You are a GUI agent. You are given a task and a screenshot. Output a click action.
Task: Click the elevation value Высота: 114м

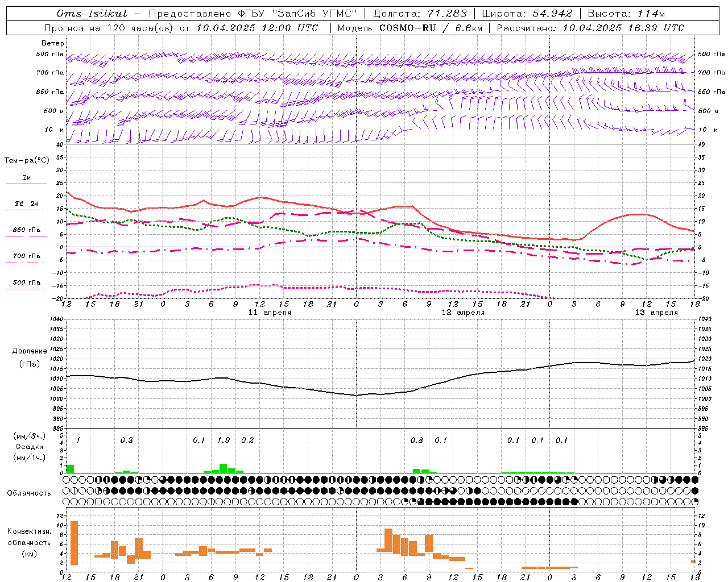coord(626,14)
